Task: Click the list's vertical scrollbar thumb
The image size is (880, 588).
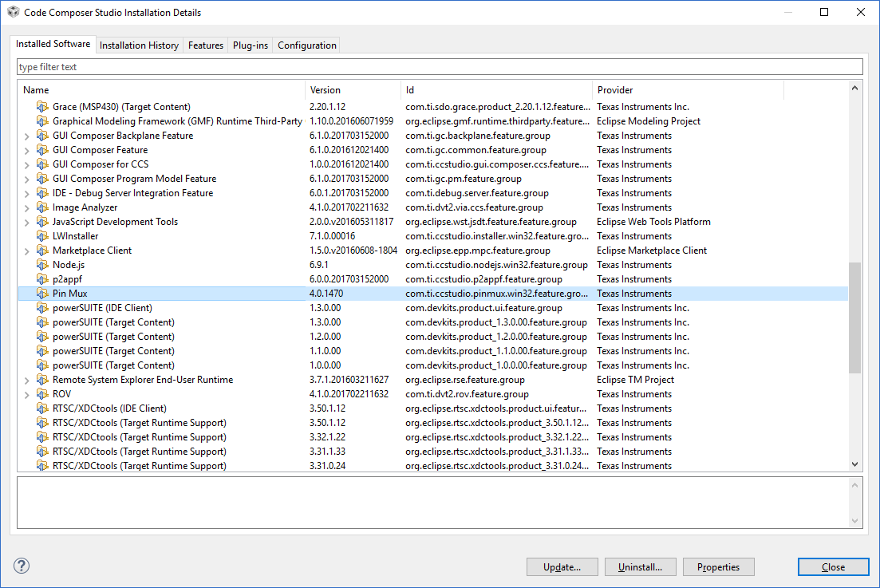Action: [854, 318]
